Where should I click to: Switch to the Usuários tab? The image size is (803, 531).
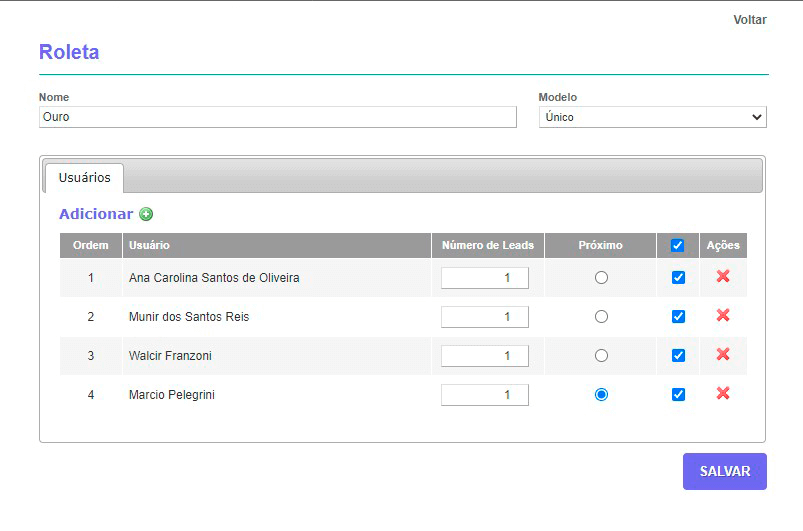84,178
